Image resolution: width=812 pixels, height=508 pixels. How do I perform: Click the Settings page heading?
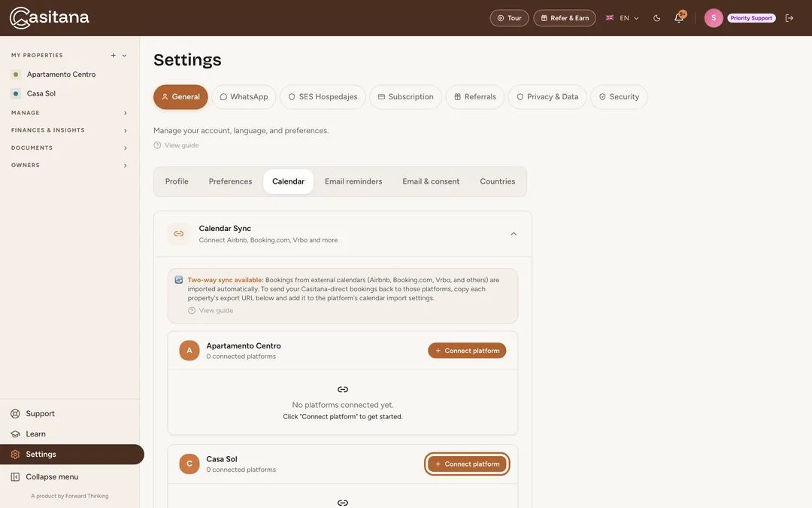coord(187,60)
